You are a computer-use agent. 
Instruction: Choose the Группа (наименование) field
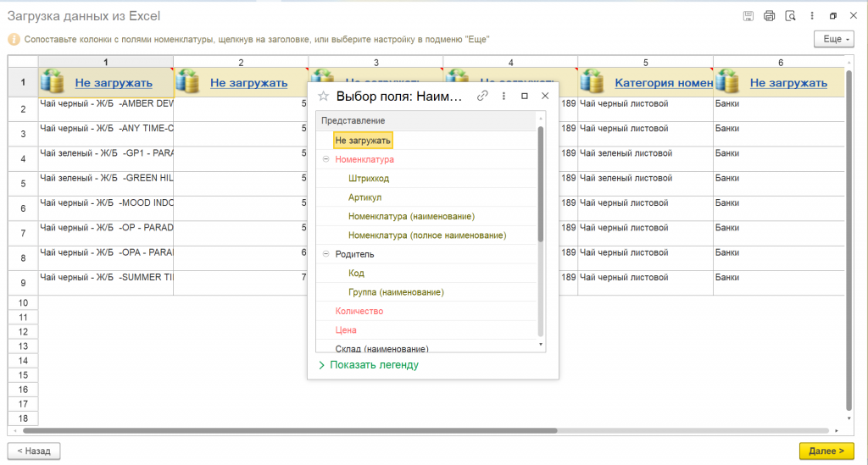[396, 292]
